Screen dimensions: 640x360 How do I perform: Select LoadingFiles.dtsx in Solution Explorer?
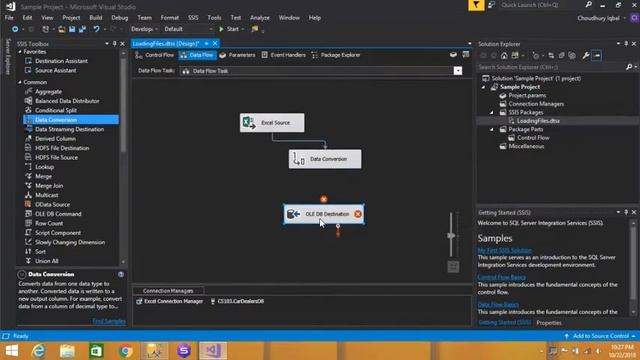tap(538, 121)
